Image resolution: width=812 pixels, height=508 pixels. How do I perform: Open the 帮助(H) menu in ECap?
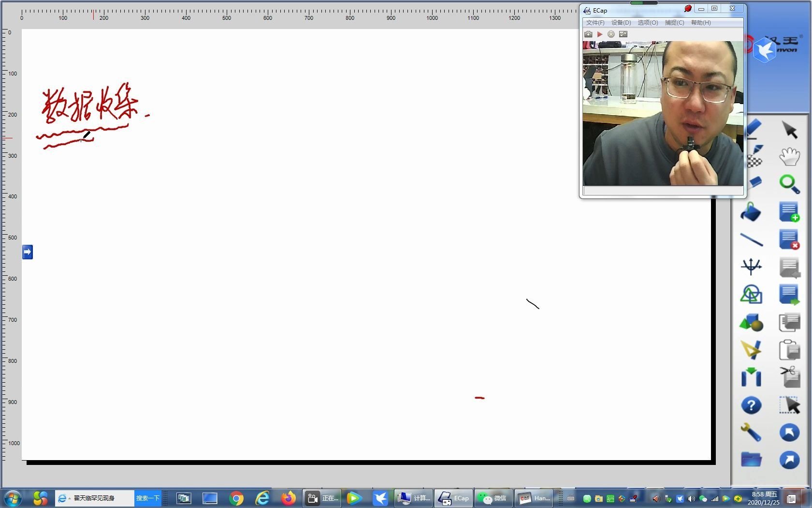point(701,23)
